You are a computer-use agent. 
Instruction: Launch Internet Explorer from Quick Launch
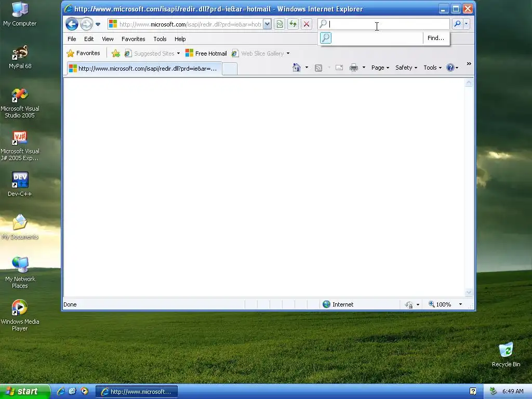tap(61, 391)
